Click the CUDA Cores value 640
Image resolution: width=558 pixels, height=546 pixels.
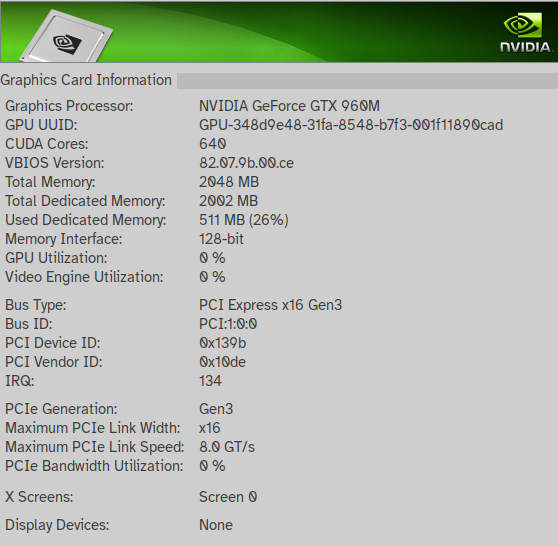[212, 144]
